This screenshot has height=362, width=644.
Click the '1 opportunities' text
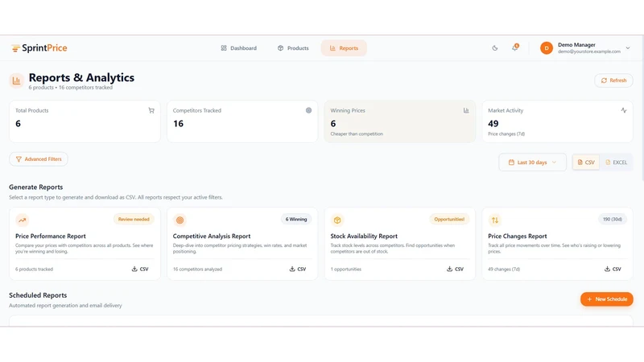coord(346,269)
